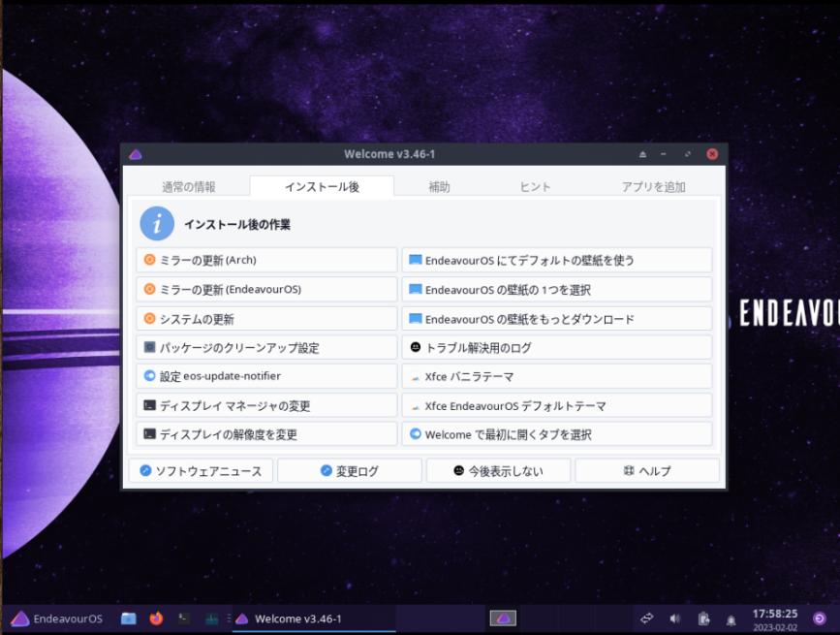
Task: Launch Firefox from the panel
Action: tap(156, 619)
